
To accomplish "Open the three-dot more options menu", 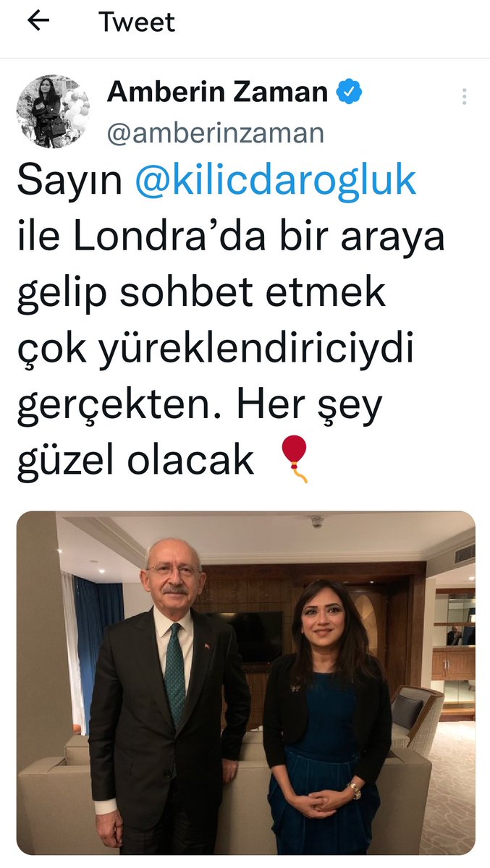I will 464,97.
